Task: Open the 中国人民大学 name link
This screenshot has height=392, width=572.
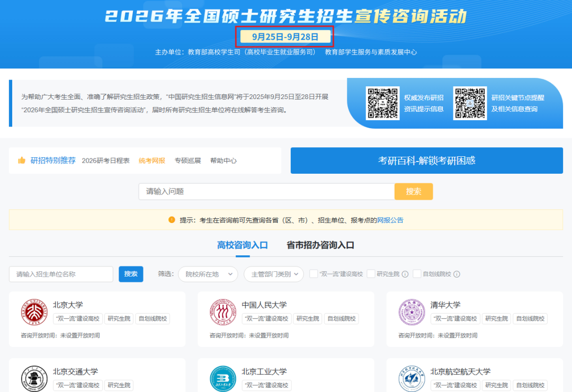Action: click(264, 305)
